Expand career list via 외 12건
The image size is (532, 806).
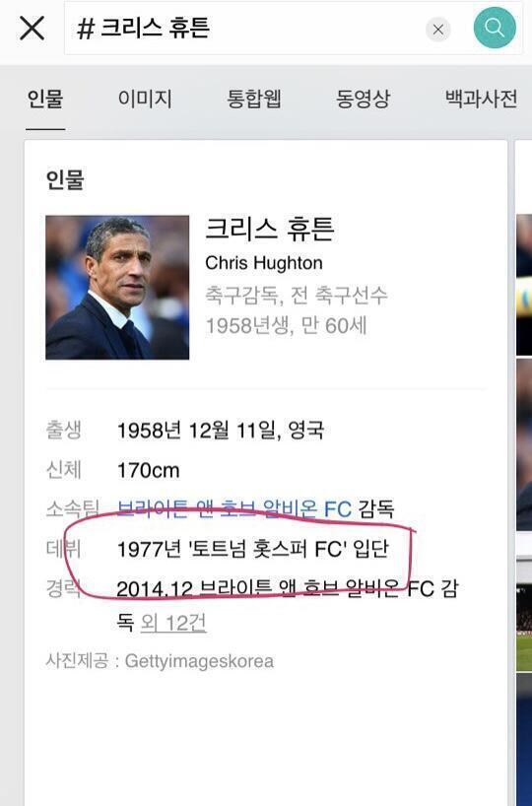click(173, 623)
